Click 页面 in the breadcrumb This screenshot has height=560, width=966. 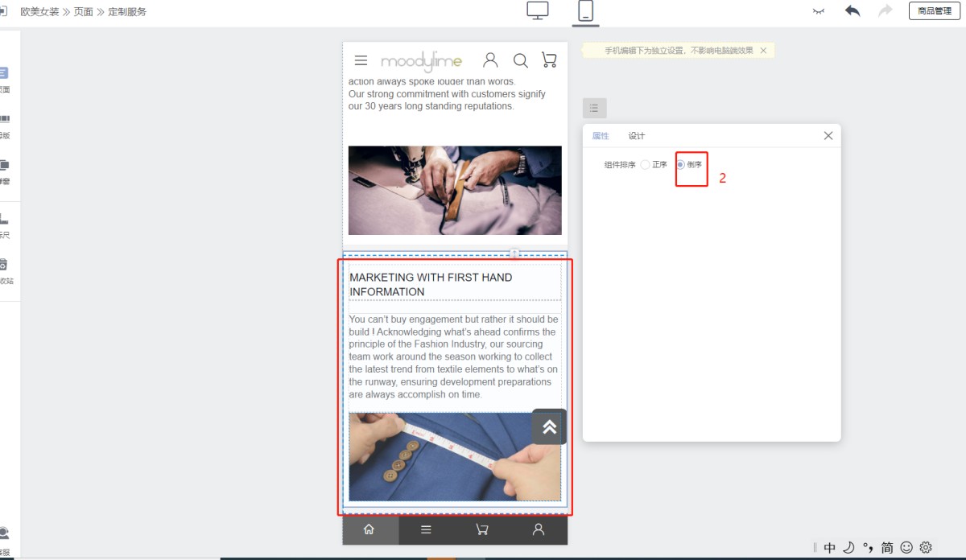tap(84, 12)
